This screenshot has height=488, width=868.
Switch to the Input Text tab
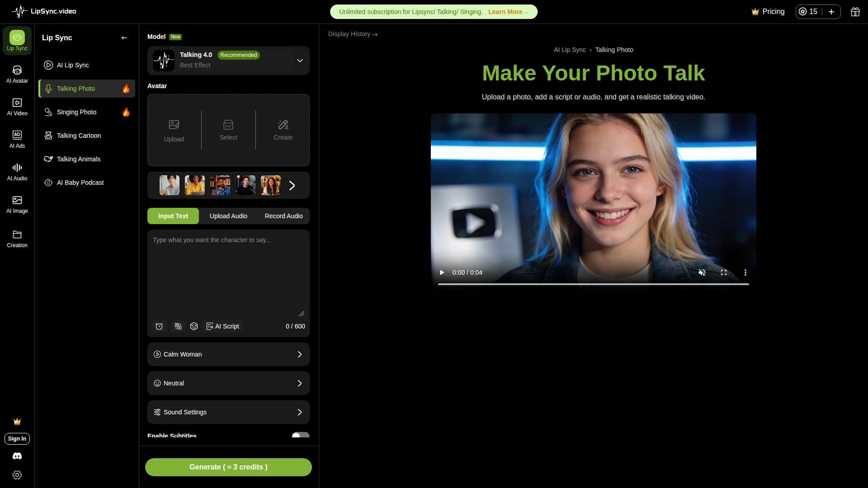[173, 216]
